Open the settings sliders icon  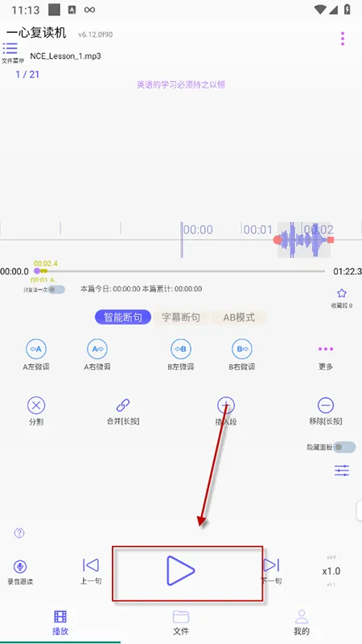342,470
